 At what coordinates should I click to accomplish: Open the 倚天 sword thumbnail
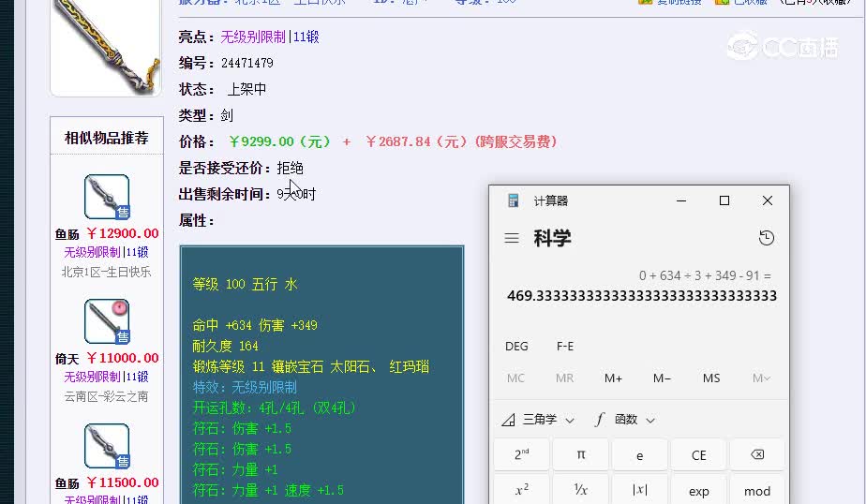coord(107,322)
